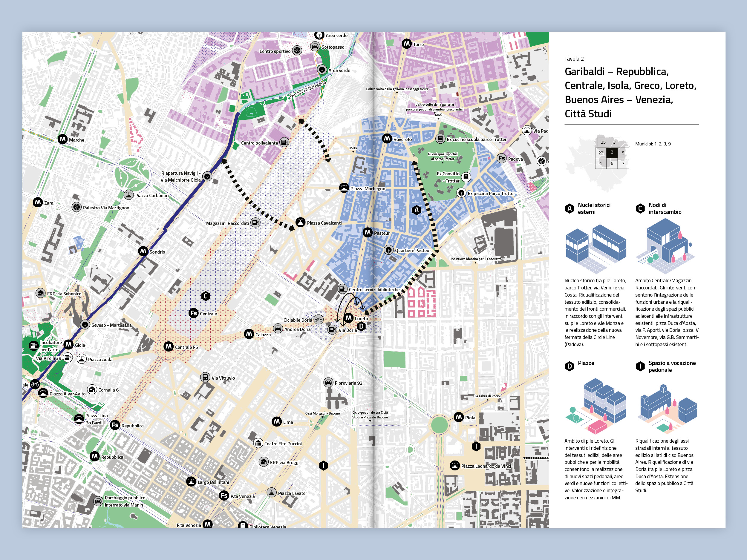The image size is (747, 560).
Task: Click the Nuclei storici esterni illustration
Action: point(596,249)
